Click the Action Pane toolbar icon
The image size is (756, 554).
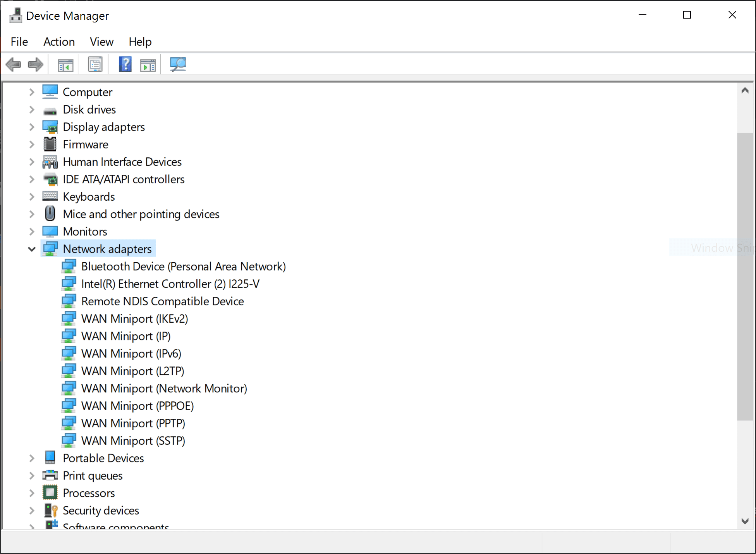pos(148,65)
